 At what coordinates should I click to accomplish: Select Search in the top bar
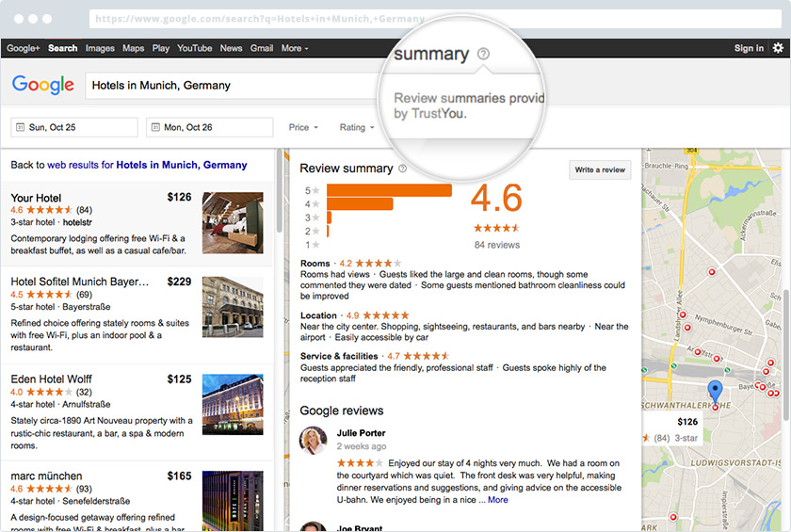pos(62,48)
